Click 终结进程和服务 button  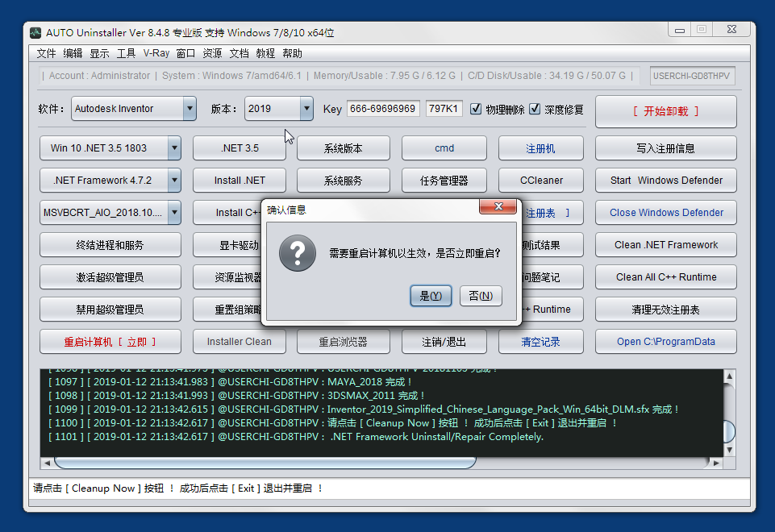(110, 245)
